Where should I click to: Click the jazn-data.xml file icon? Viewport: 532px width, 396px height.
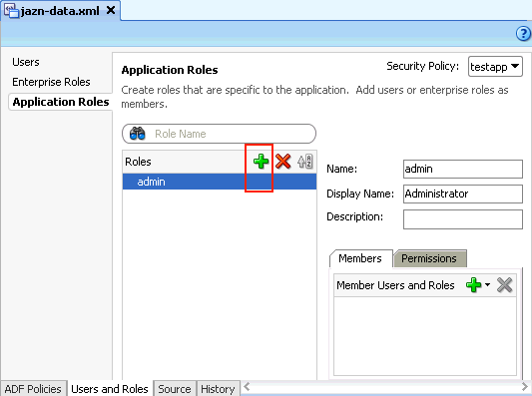(11, 11)
